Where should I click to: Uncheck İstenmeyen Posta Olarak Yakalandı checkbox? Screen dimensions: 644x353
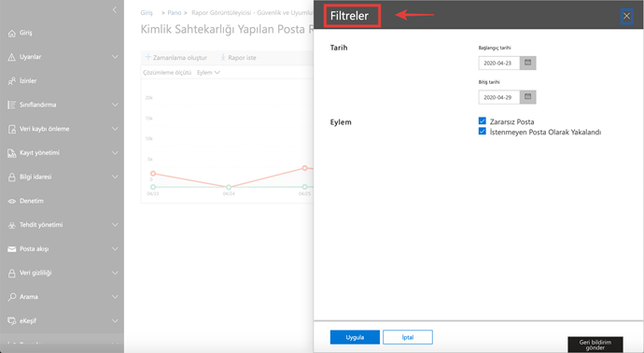[x=483, y=131]
